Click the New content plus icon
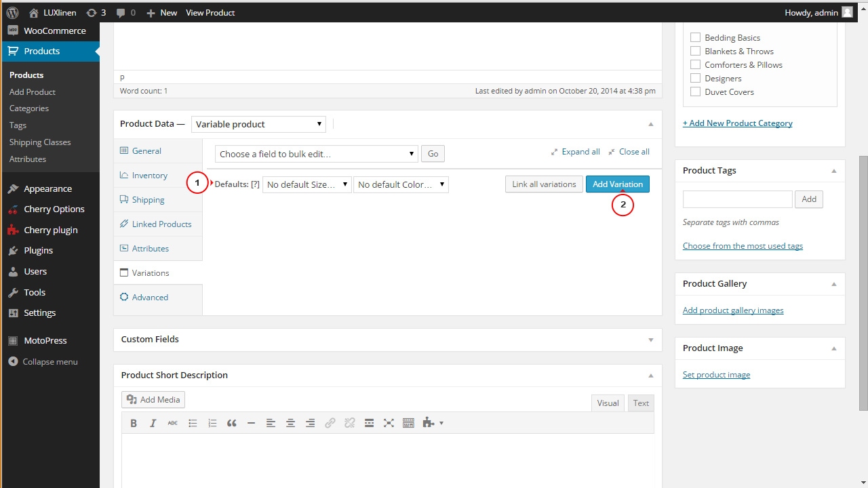Screen dimensions: 868x488 (151, 13)
